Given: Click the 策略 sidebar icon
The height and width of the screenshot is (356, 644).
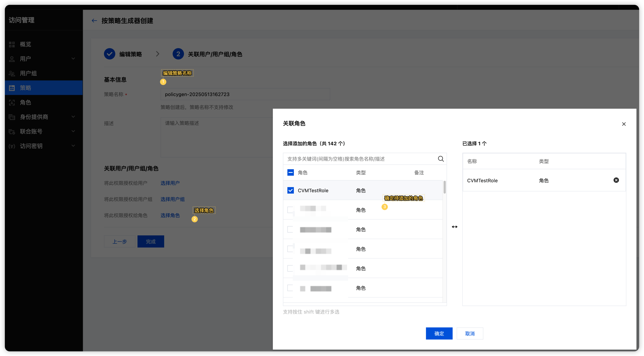Looking at the screenshot, I should coord(12,88).
